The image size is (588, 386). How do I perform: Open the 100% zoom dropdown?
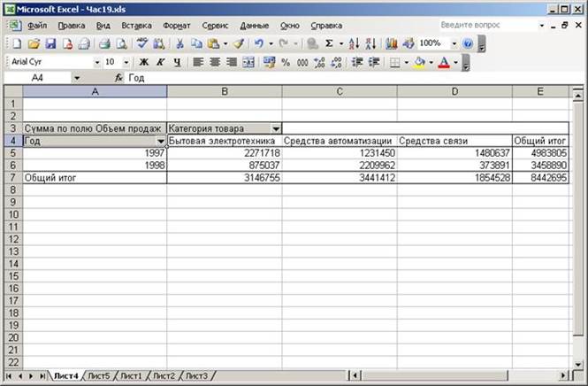pos(454,44)
